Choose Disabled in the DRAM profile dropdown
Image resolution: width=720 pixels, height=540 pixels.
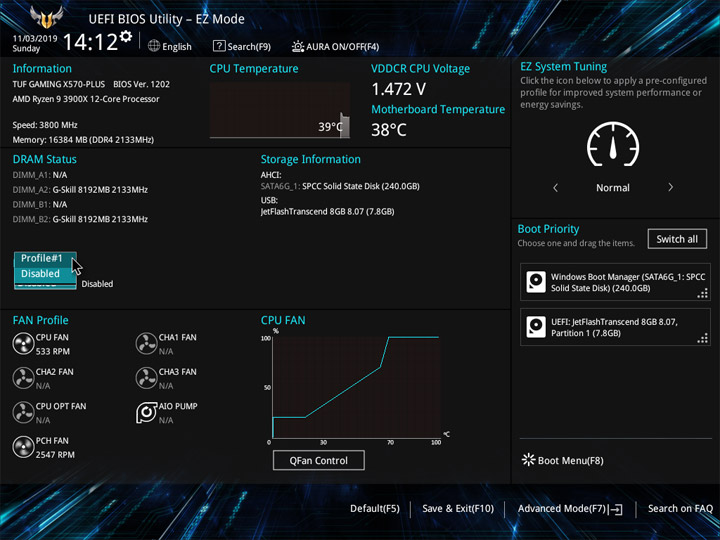[45, 274]
